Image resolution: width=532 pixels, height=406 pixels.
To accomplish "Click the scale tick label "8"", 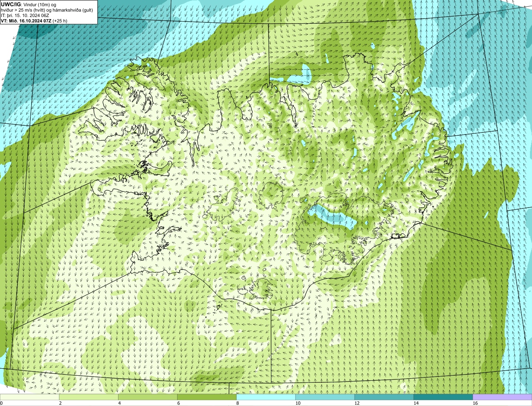I will 237,403.
